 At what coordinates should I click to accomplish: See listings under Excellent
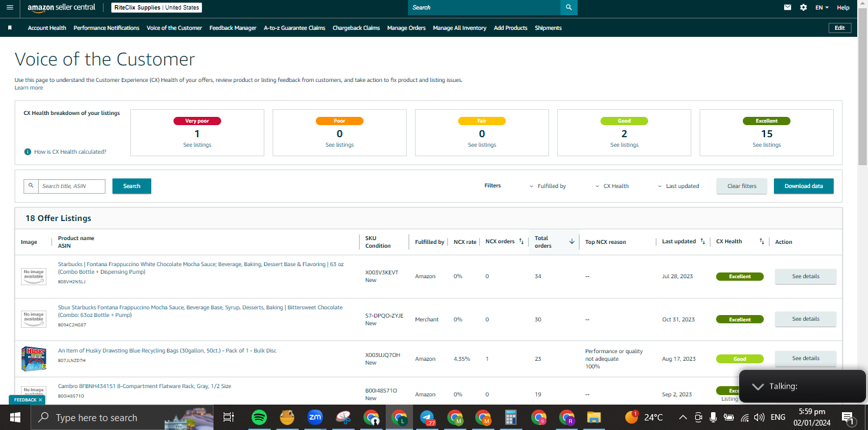point(766,145)
